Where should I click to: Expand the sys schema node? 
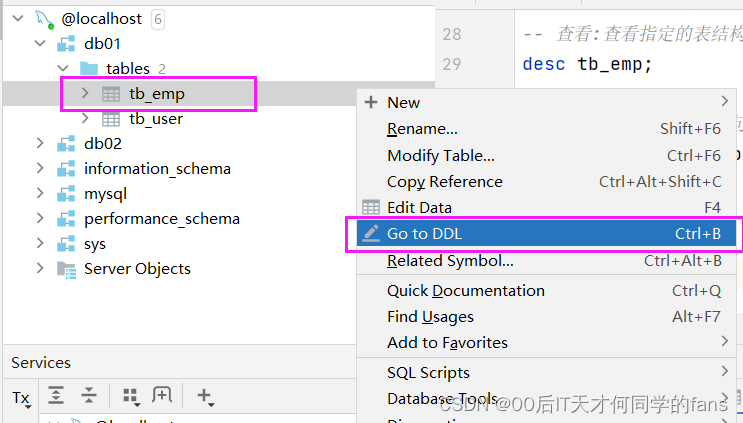tap(40, 243)
